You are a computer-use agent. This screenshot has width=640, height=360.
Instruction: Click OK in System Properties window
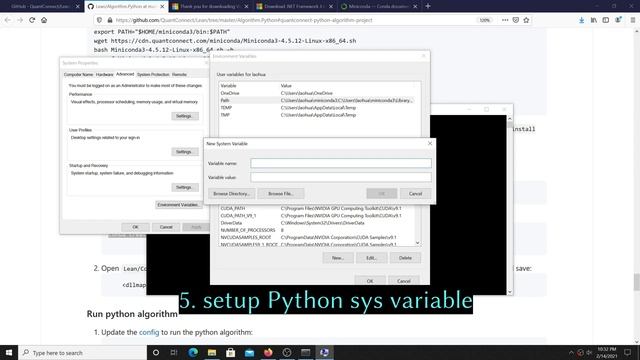click(x=135, y=227)
